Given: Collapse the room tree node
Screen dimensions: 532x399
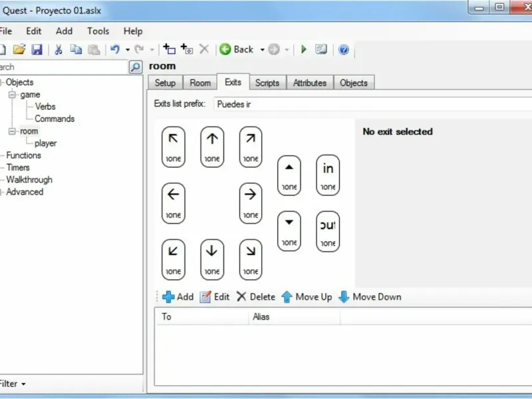Looking at the screenshot, I should [x=12, y=131].
